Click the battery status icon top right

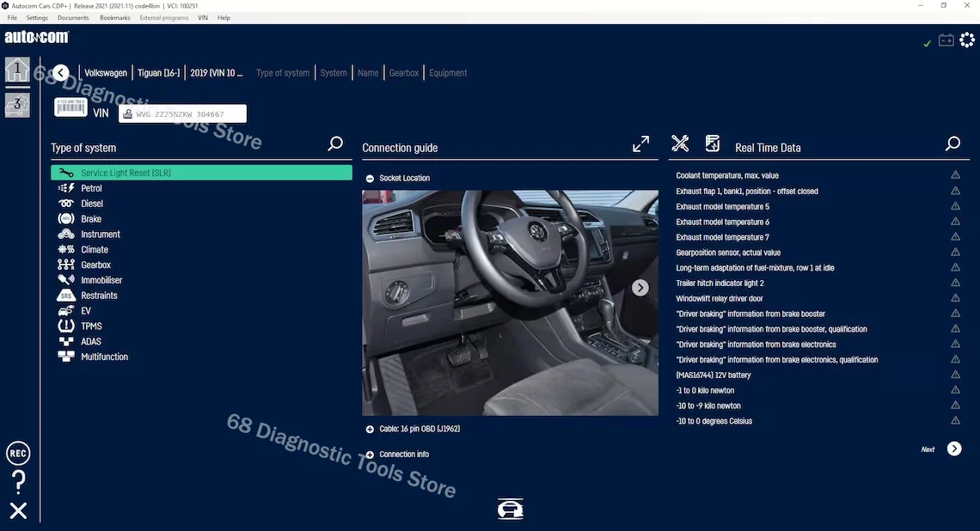tap(946, 40)
